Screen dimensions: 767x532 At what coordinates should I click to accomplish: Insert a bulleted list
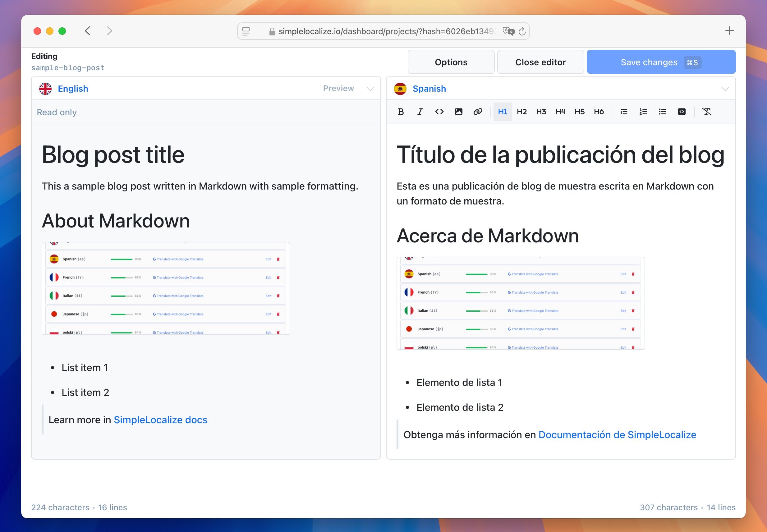[x=663, y=112]
